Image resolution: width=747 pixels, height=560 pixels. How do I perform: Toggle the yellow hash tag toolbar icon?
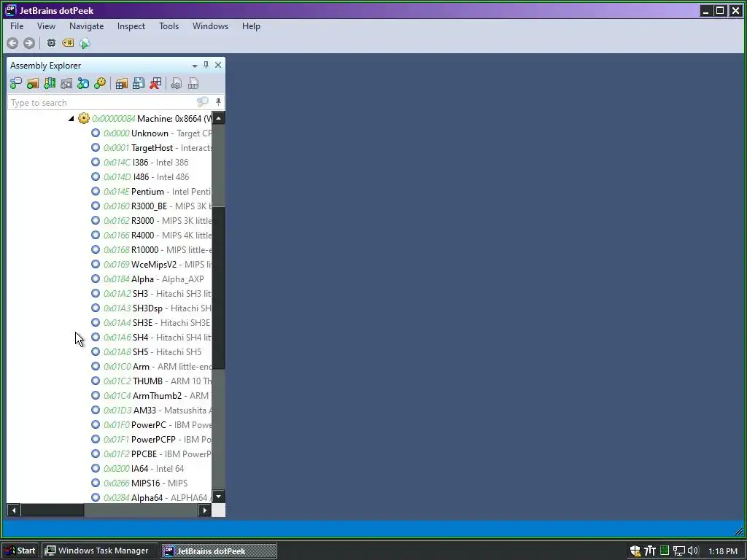68,43
